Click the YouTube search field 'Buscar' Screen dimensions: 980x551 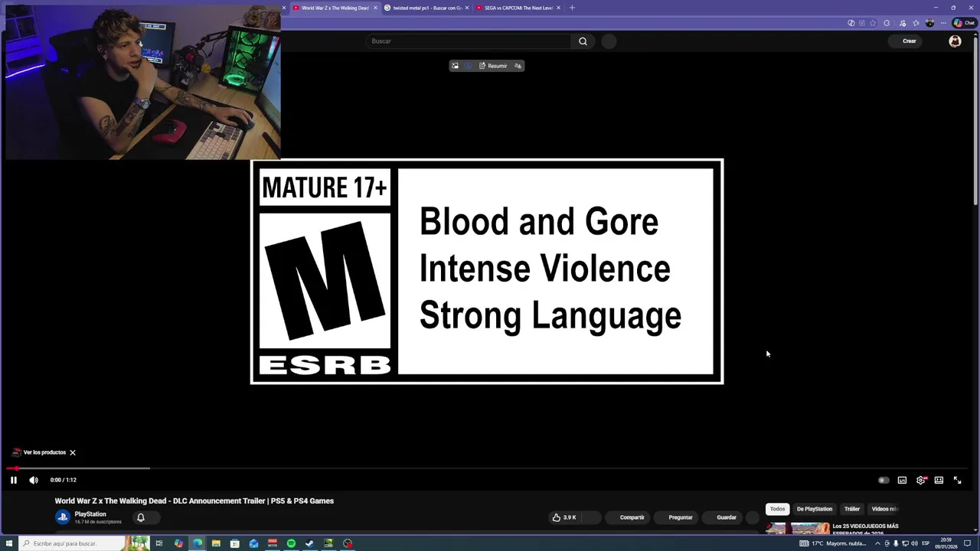[x=469, y=41]
